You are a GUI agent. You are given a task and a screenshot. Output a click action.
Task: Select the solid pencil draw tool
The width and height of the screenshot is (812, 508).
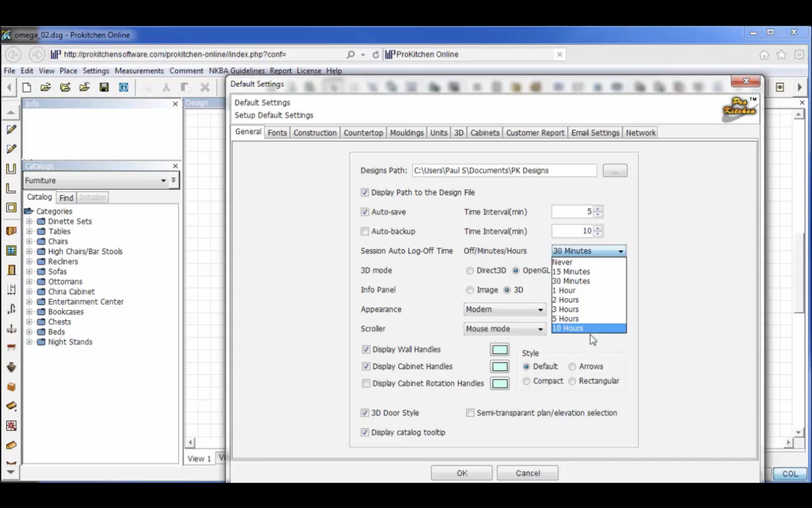(x=11, y=129)
